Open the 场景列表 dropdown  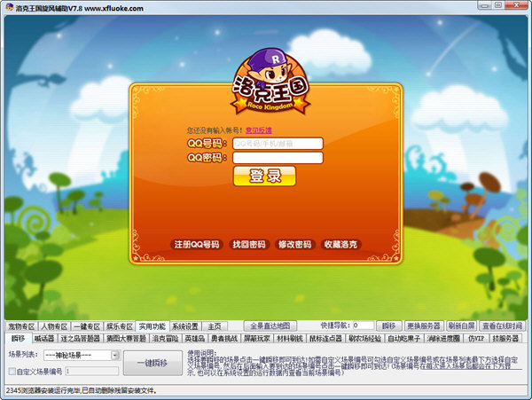point(116,355)
